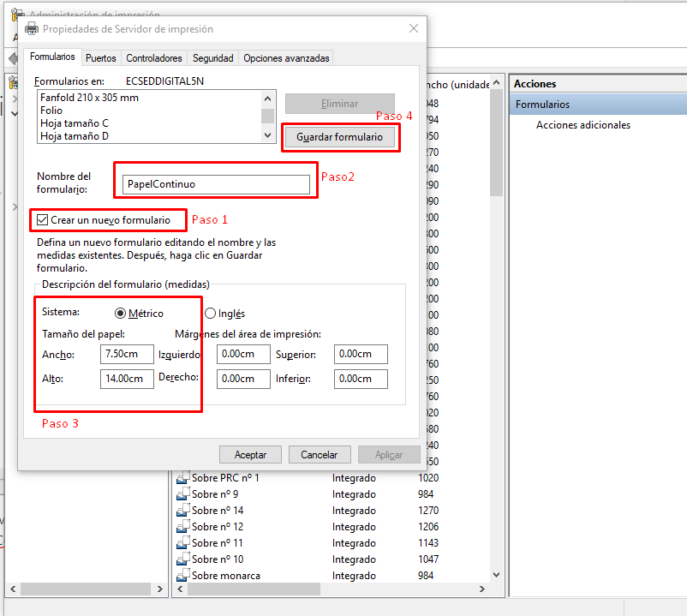Open Acciones adicionales in the Acciones panel
The width and height of the screenshot is (687, 616).
[582, 125]
